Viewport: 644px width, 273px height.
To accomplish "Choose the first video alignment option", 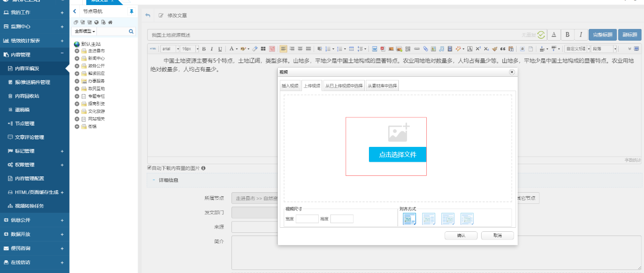I will click(x=410, y=219).
